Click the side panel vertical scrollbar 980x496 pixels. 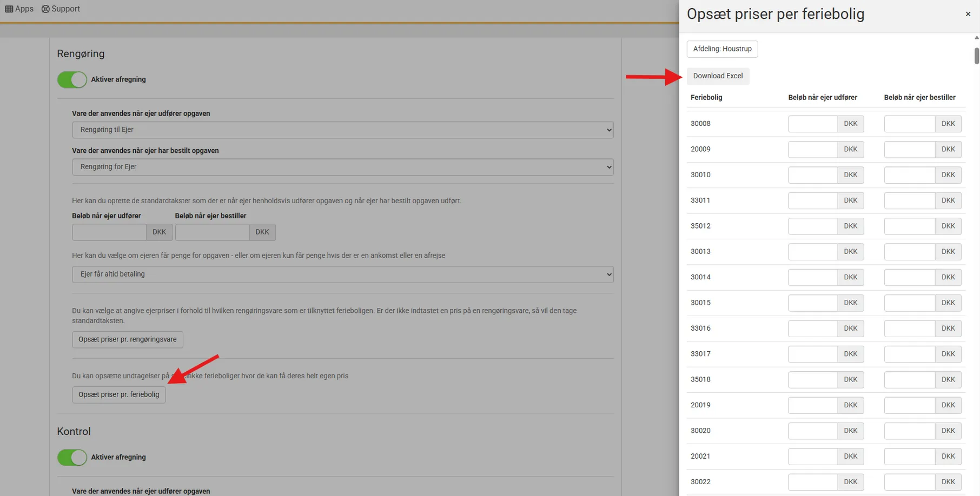point(976,56)
